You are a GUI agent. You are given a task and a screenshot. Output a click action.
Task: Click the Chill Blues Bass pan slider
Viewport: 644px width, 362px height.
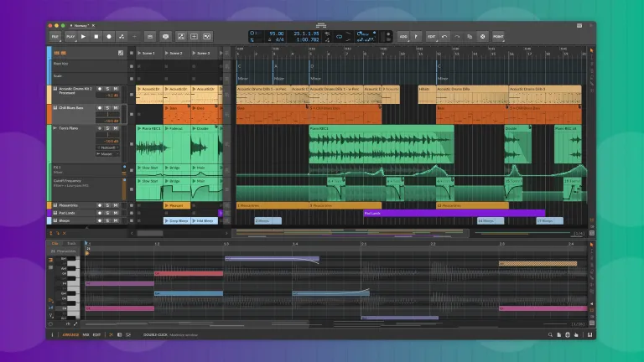[x=107, y=115]
